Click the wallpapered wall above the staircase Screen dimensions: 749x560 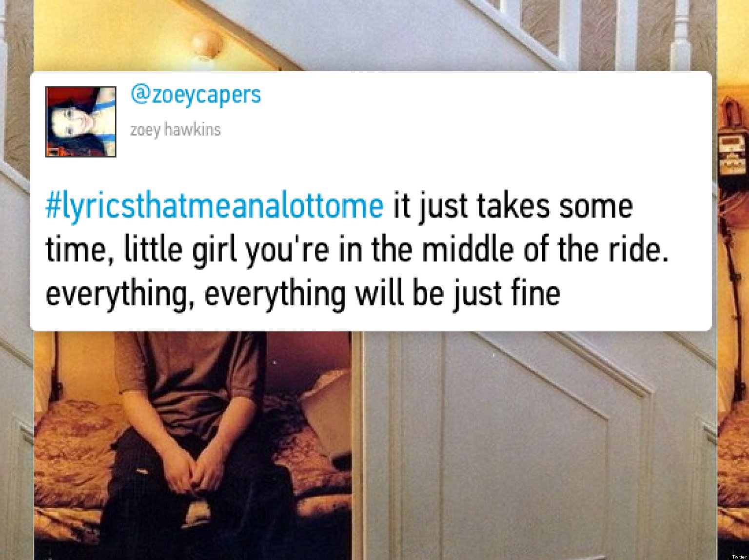[17, 83]
